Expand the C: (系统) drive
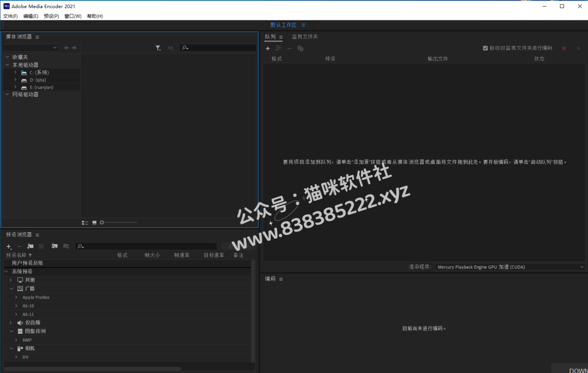Viewport: 588px width, 373px height. (15, 72)
